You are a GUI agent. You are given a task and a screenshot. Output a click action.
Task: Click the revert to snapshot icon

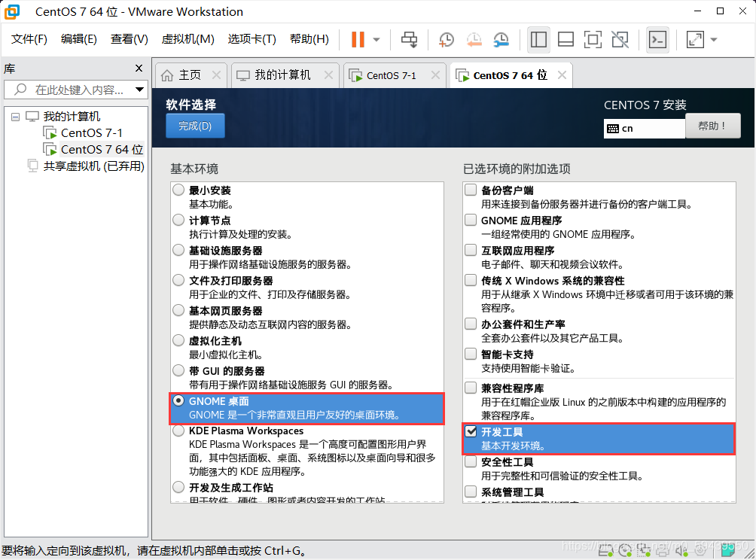[474, 40]
